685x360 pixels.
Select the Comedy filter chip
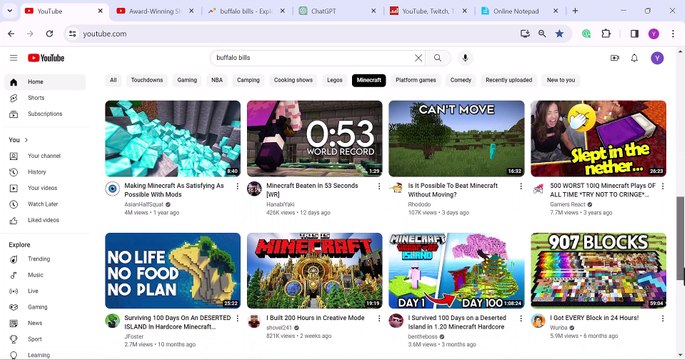pos(461,80)
